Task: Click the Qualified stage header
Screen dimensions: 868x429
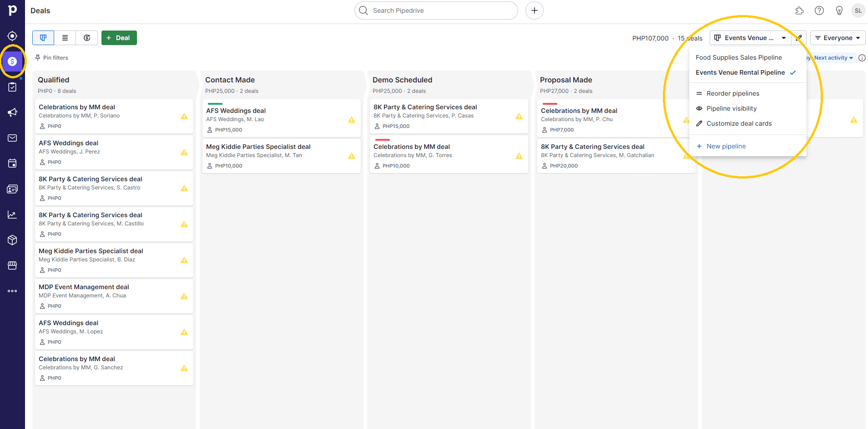Action: [54, 80]
